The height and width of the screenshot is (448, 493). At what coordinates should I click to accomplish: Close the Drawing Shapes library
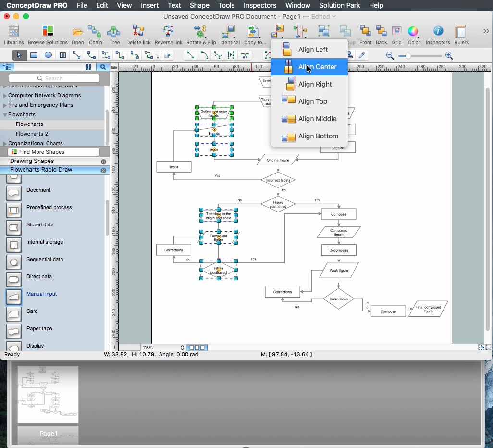tap(103, 162)
